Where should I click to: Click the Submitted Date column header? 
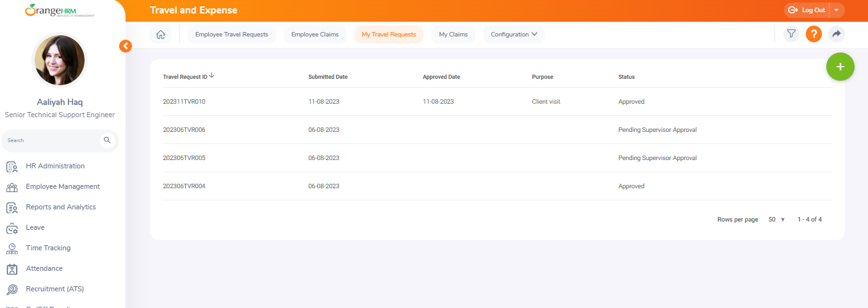pos(328,77)
